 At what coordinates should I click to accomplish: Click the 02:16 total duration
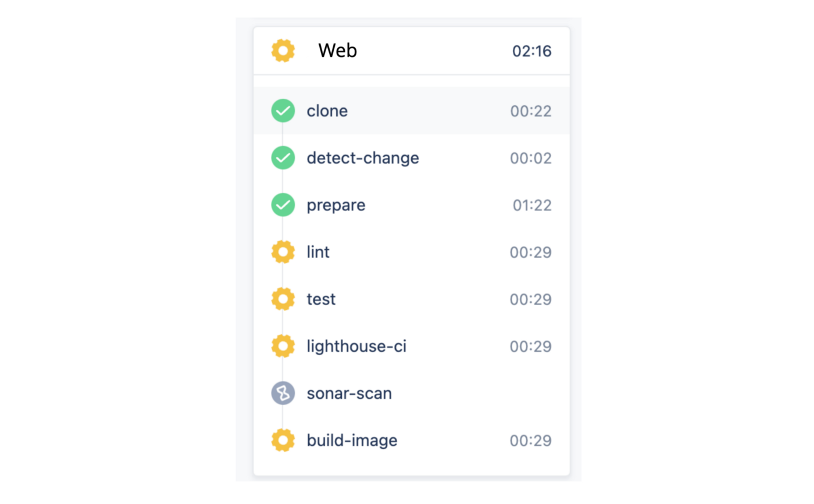531,51
